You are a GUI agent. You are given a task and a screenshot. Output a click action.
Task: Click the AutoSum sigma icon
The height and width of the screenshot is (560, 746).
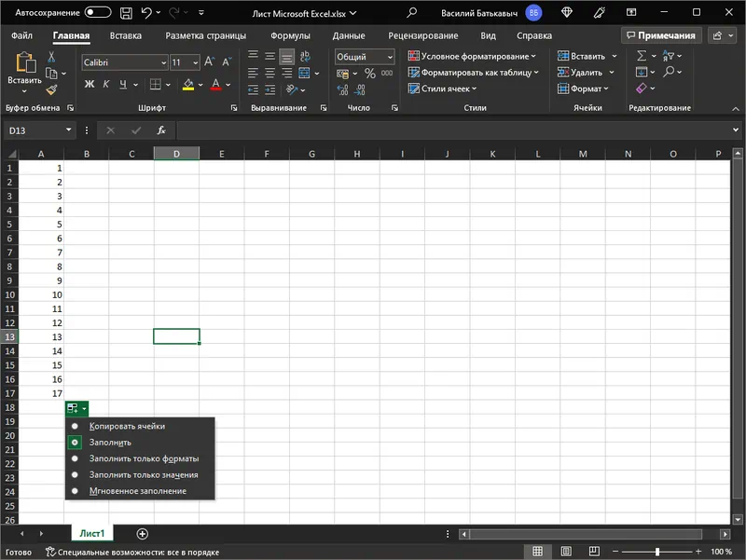(x=642, y=56)
